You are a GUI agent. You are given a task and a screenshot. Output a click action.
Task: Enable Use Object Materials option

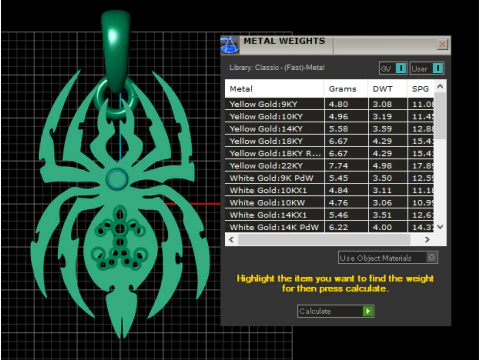[x=388, y=258]
